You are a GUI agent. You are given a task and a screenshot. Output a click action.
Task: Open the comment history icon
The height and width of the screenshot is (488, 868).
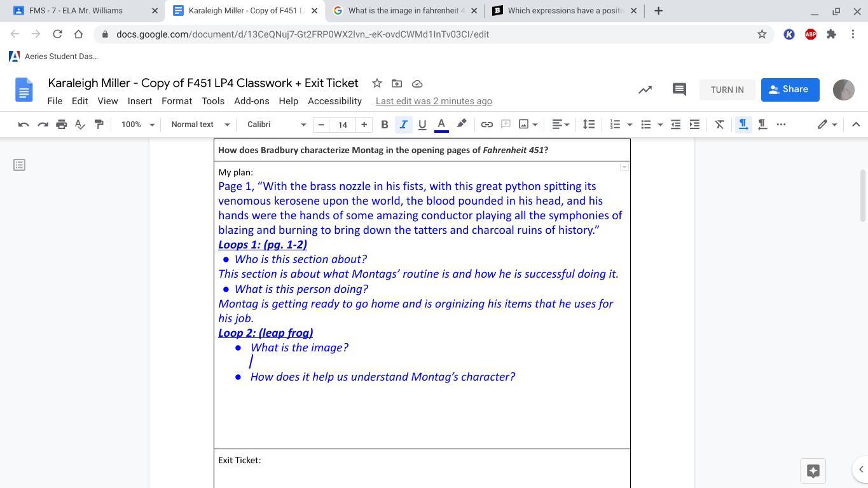tap(679, 90)
